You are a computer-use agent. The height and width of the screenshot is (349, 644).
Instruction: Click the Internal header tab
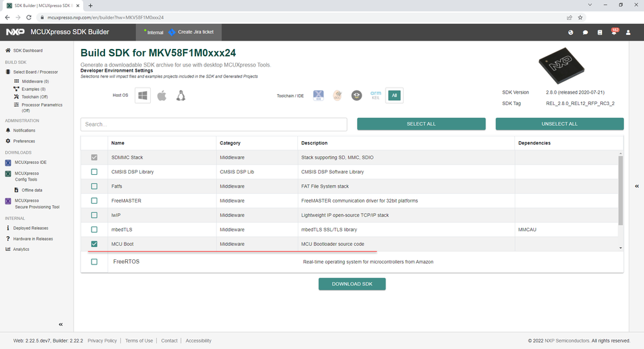[x=155, y=32]
